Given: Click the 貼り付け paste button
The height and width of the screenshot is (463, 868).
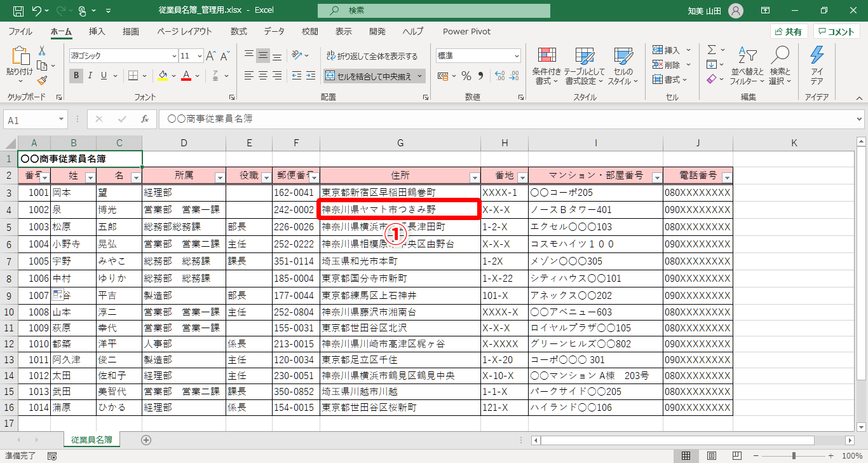Looking at the screenshot, I should 20,66.
